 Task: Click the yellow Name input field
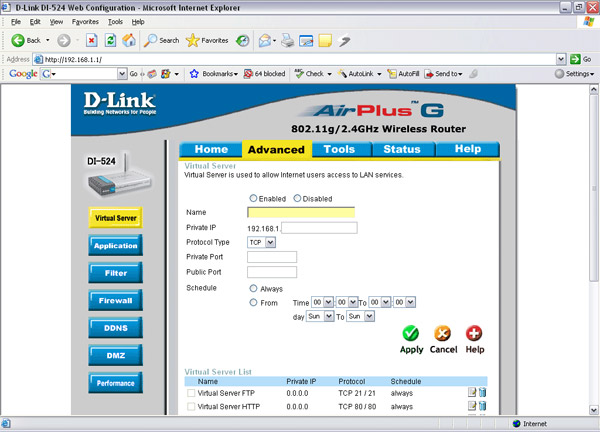click(x=300, y=212)
